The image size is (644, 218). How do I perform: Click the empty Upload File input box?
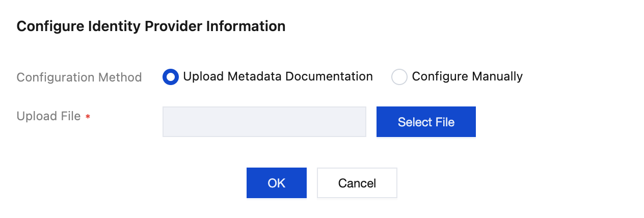click(x=264, y=122)
